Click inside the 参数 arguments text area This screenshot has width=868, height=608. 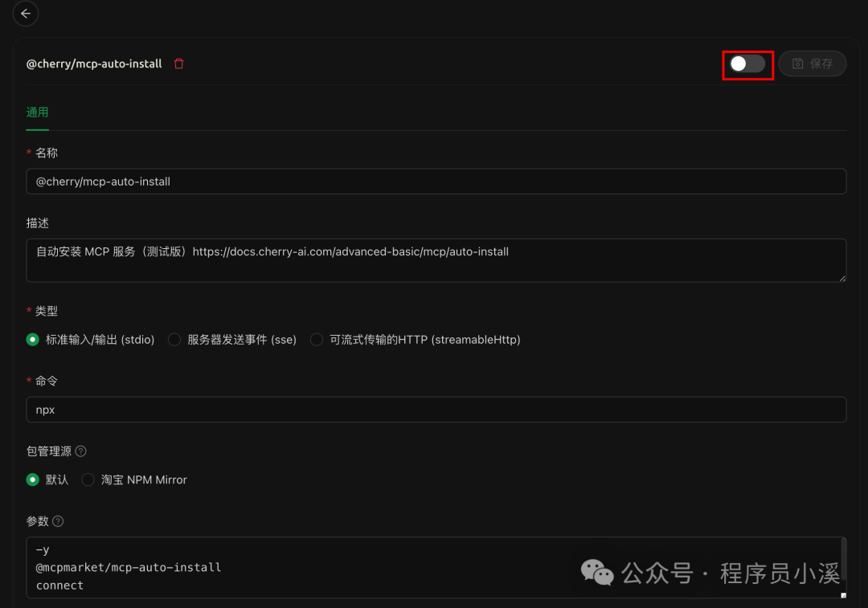[x=436, y=568]
